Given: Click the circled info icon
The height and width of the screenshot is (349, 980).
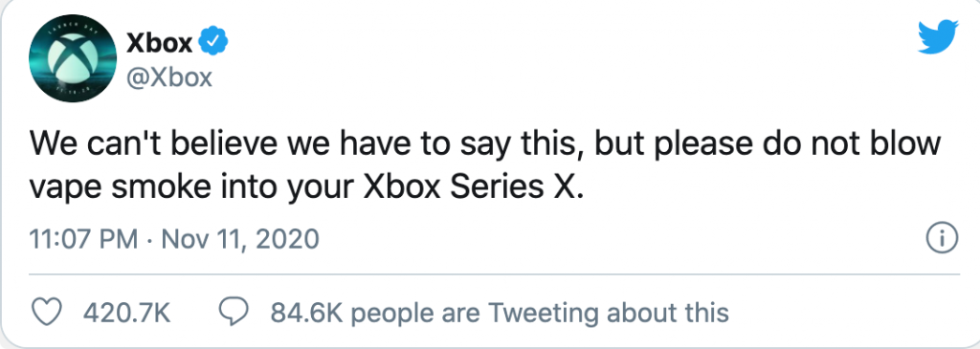Looking at the screenshot, I should pos(942,238).
